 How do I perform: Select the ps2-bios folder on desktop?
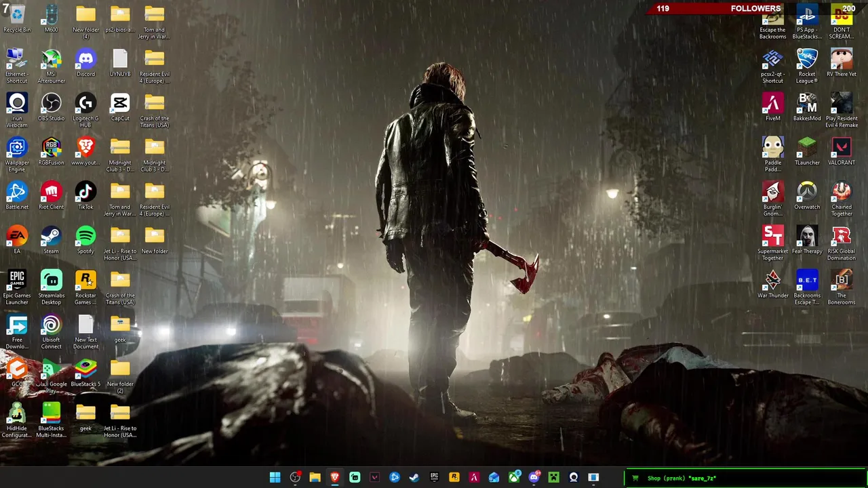pos(120,18)
